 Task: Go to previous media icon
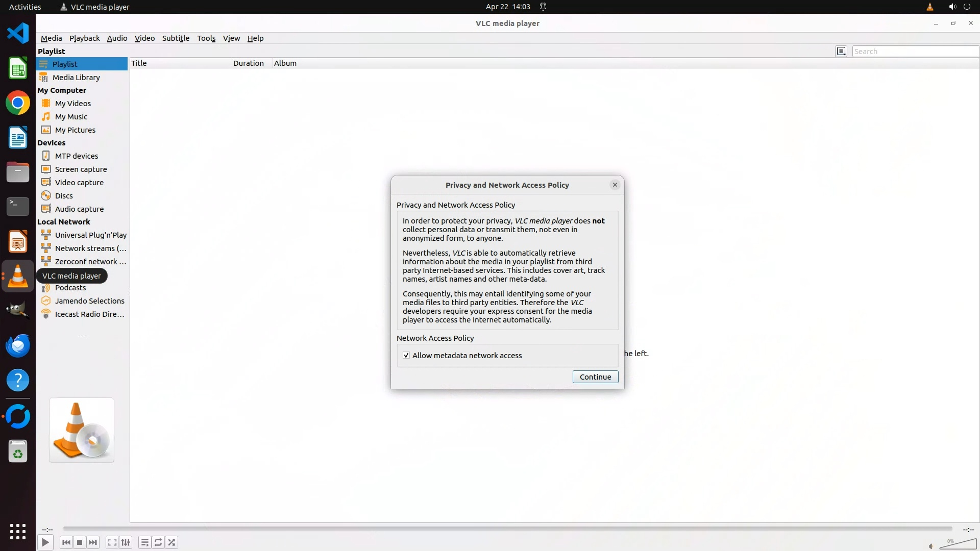coord(66,542)
